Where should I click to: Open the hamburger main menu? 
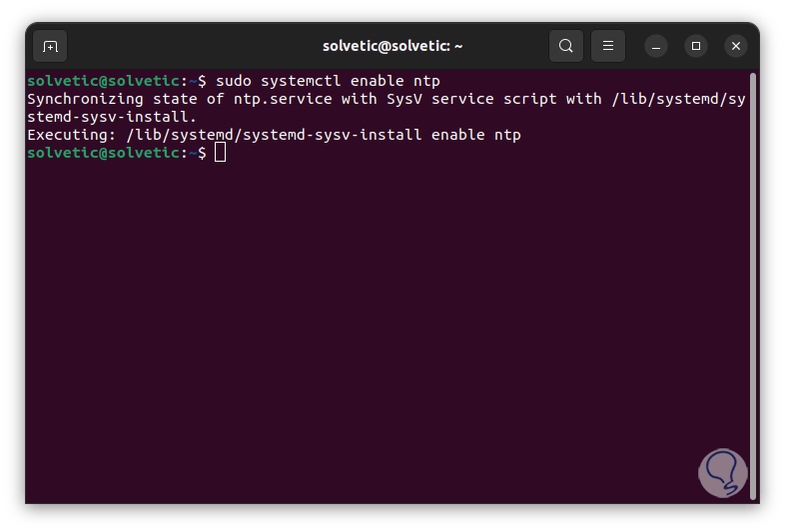click(607, 46)
